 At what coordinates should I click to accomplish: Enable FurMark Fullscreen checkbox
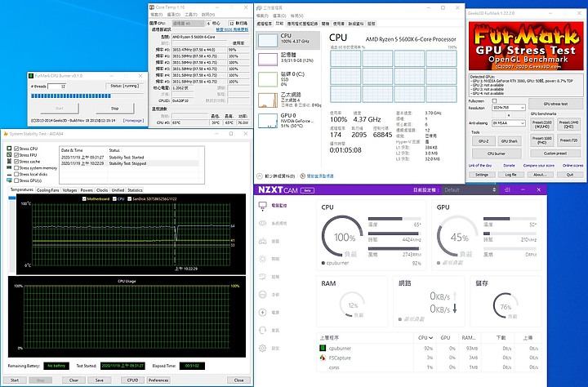(494, 101)
